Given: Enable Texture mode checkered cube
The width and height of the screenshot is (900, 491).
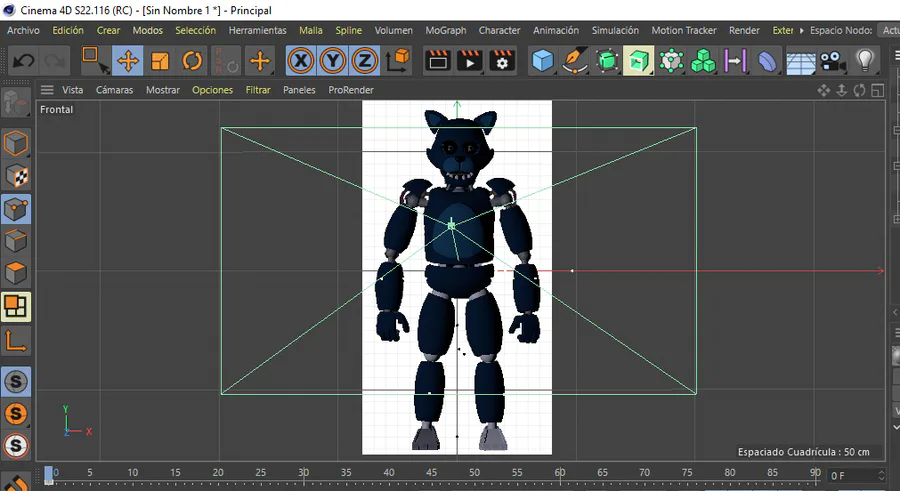Looking at the screenshot, I should pyautogui.click(x=15, y=176).
